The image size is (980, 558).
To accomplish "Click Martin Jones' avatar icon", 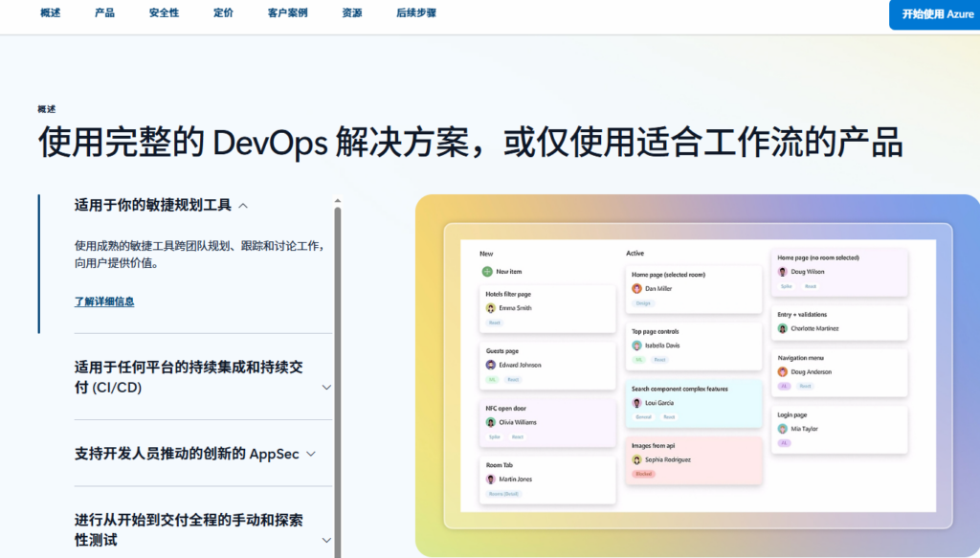I will (491, 480).
